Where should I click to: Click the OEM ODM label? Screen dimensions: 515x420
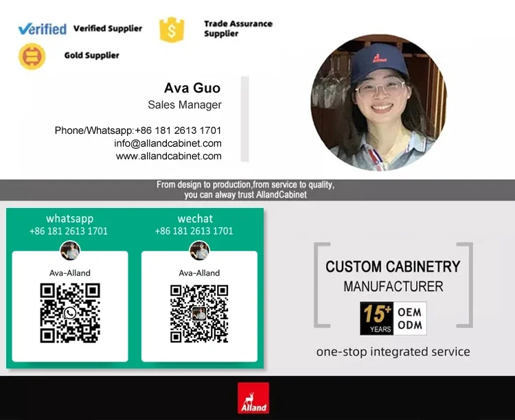click(x=410, y=318)
